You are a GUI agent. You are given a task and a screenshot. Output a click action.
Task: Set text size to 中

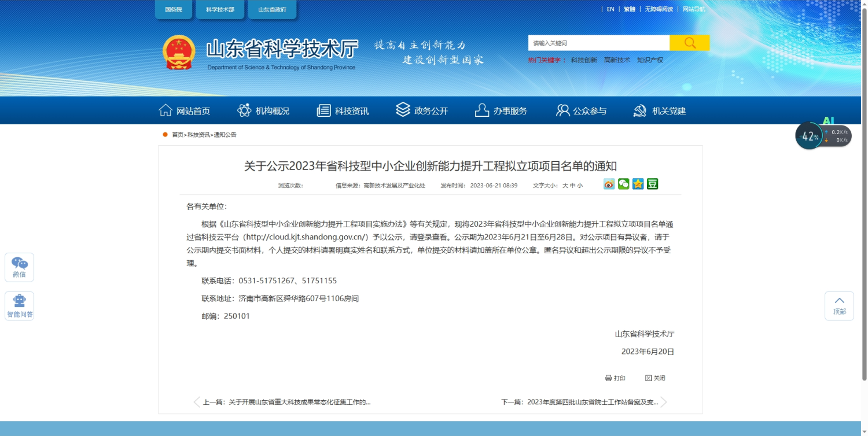pyautogui.click(x=572, y=186)
